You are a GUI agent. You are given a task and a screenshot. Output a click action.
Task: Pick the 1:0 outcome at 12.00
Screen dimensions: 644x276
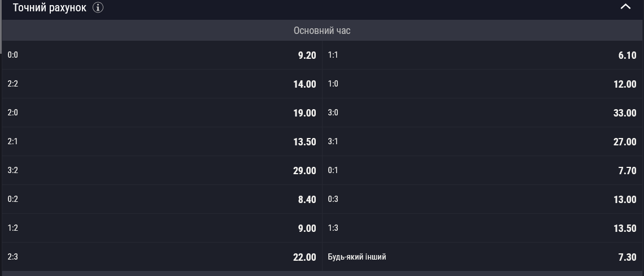[482, 84]
